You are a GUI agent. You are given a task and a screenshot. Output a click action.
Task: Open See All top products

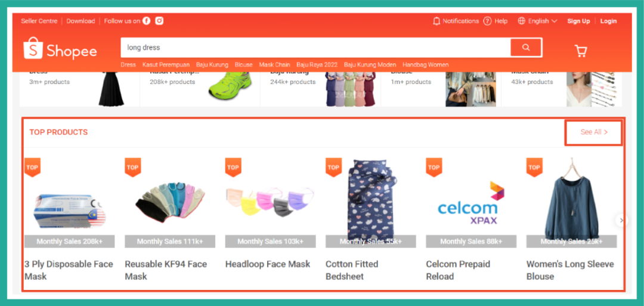coord(594,132)
